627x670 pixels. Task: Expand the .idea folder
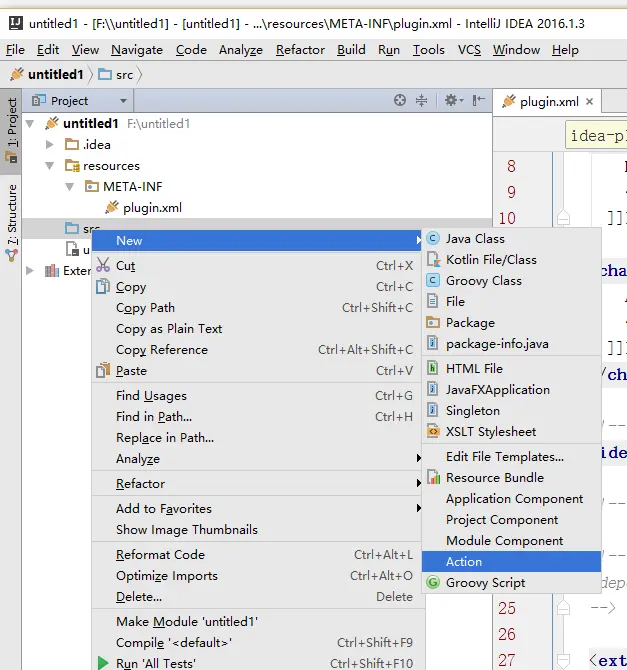click(x=50, y=145)
